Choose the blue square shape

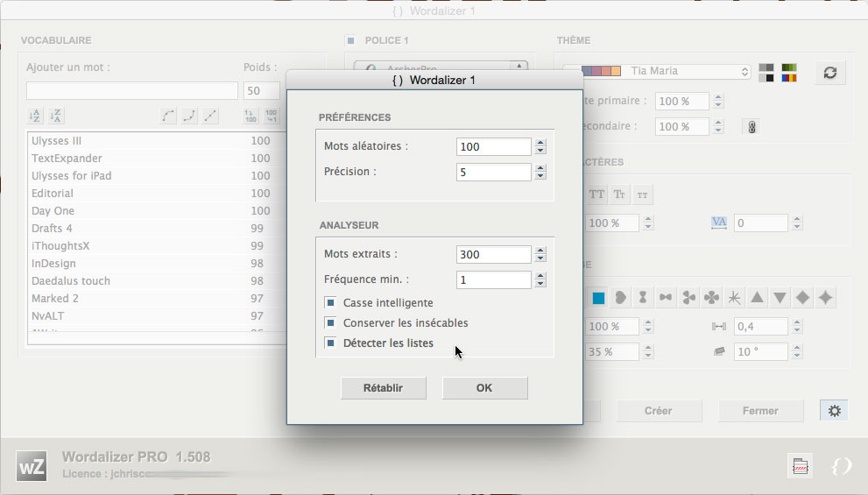click(x=598, y=298)
